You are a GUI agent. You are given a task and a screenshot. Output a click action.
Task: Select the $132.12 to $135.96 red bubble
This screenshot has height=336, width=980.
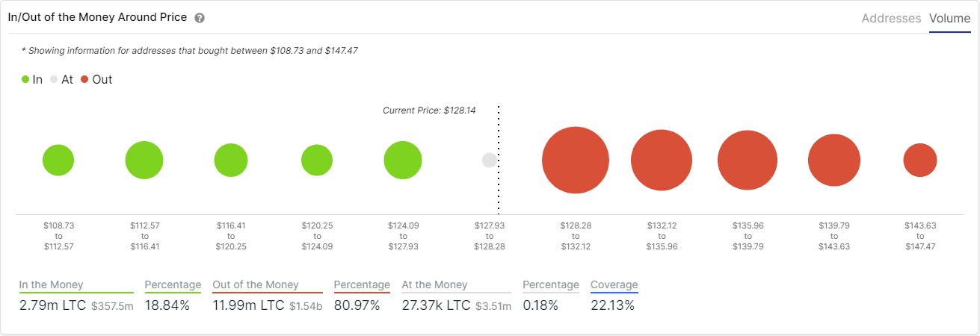click(x=662, y=161)
